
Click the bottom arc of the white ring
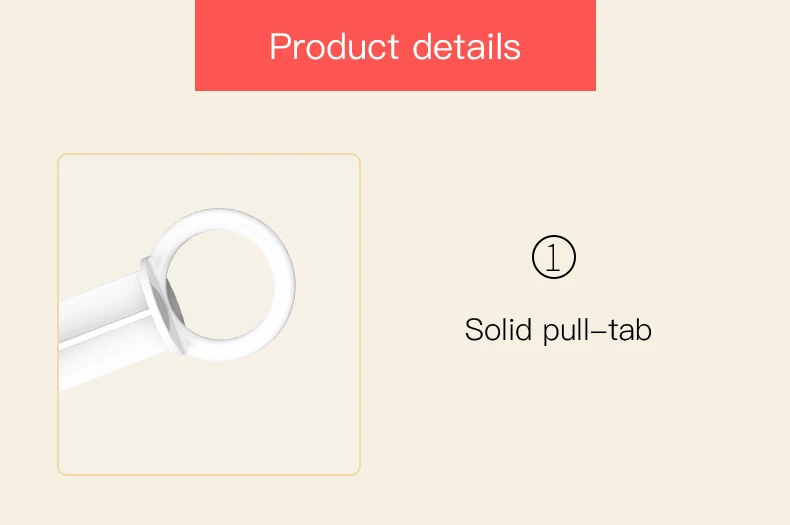point(224,349)
